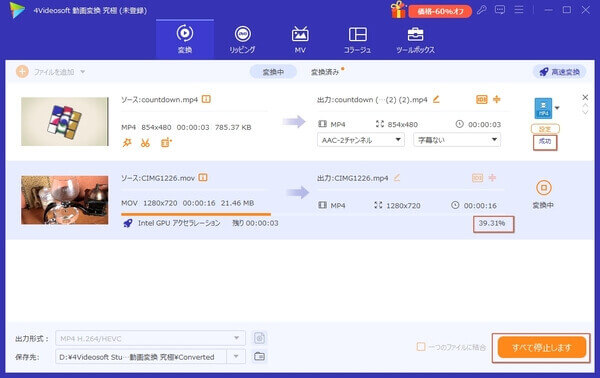This screenshot has height=378, width=600.
Task: Click the ソース:countdown.mp4 file name
Action: (x=160, y=100)
